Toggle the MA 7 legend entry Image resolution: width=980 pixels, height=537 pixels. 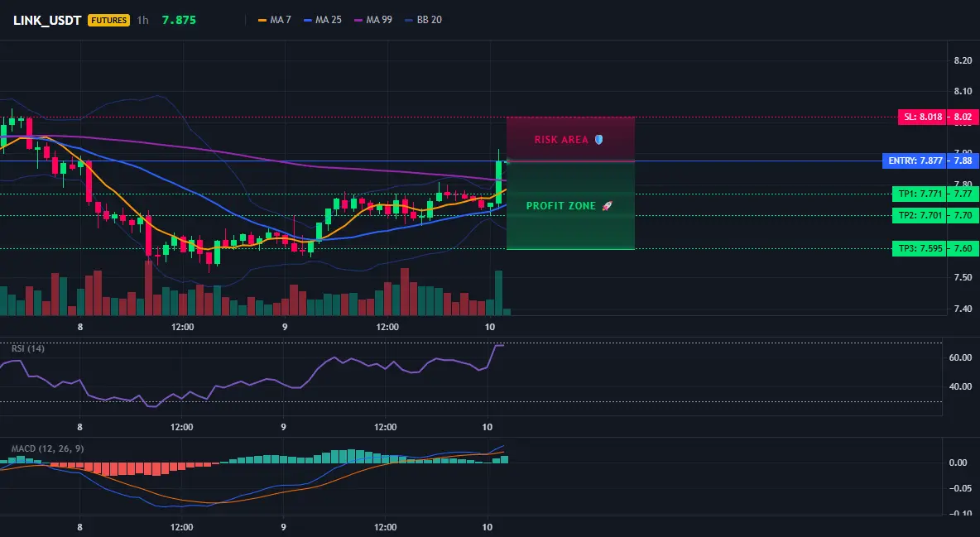point(274,20)
